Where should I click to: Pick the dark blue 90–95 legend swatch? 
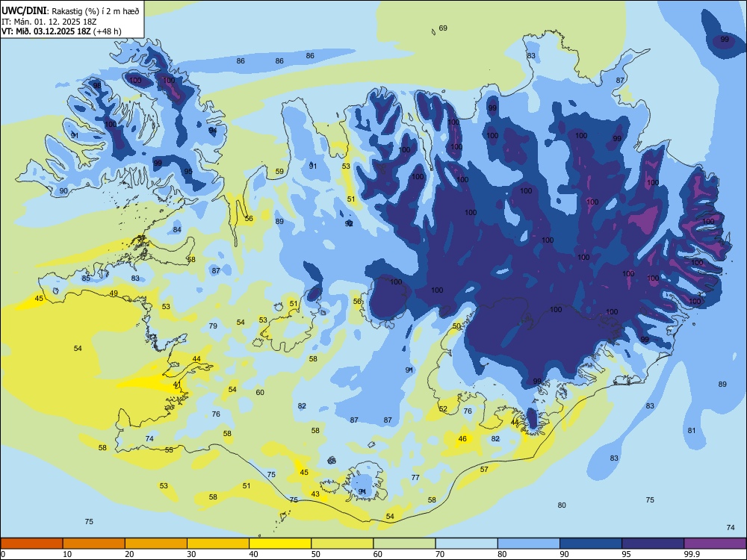click(x=591, y=544)
